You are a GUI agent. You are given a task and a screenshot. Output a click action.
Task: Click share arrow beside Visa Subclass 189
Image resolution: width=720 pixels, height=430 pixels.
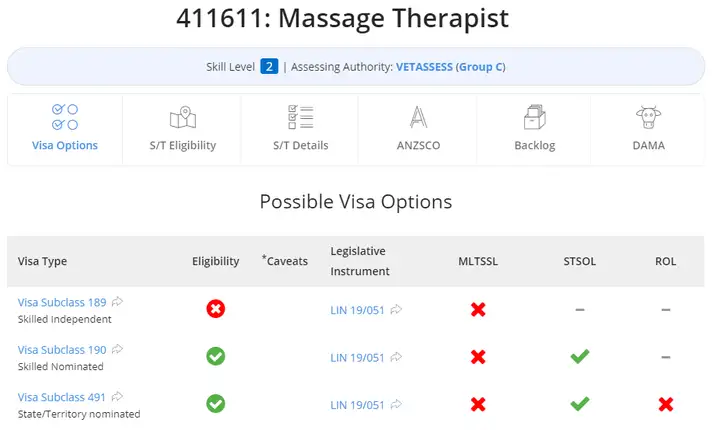pyautogui.click(x=118, y=301)
